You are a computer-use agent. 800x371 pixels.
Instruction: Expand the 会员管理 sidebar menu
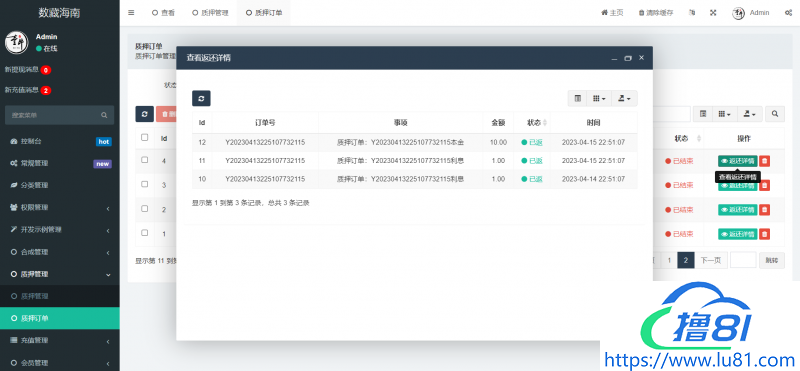(x=60, y=363)
